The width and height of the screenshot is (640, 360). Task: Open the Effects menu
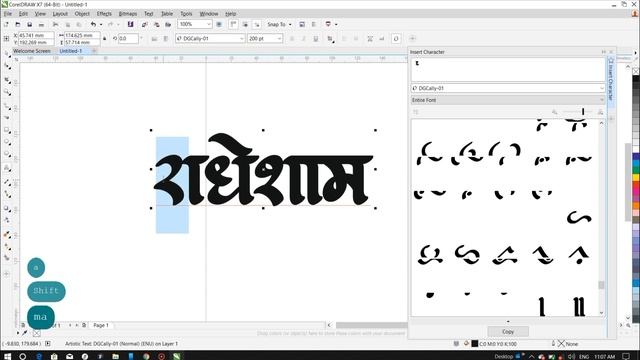point(104,14)
